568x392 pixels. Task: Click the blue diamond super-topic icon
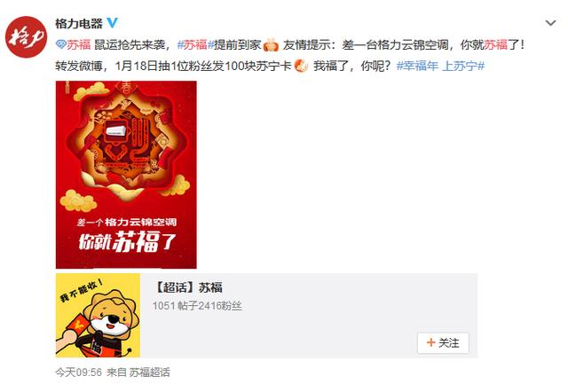click(x=61, y=45)
